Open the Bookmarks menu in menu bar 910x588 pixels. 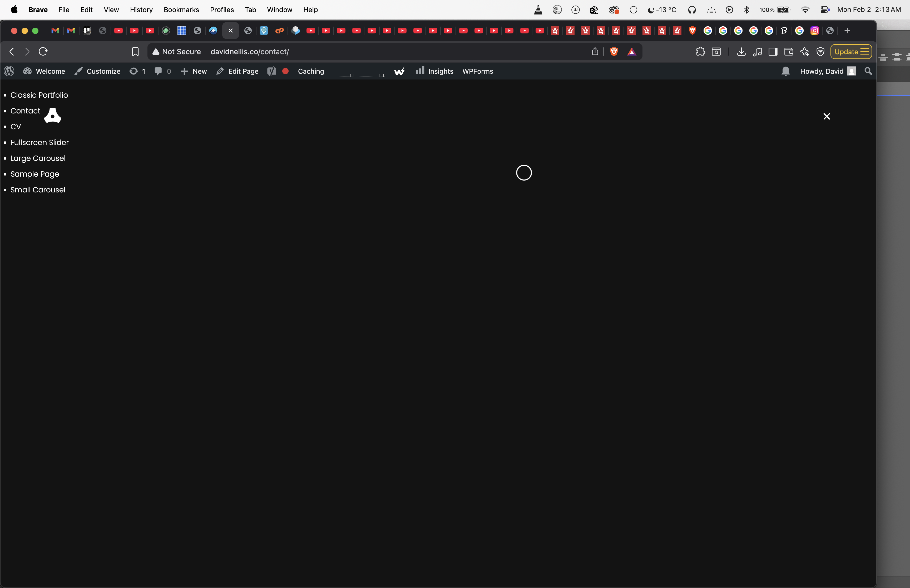(181, 10)
